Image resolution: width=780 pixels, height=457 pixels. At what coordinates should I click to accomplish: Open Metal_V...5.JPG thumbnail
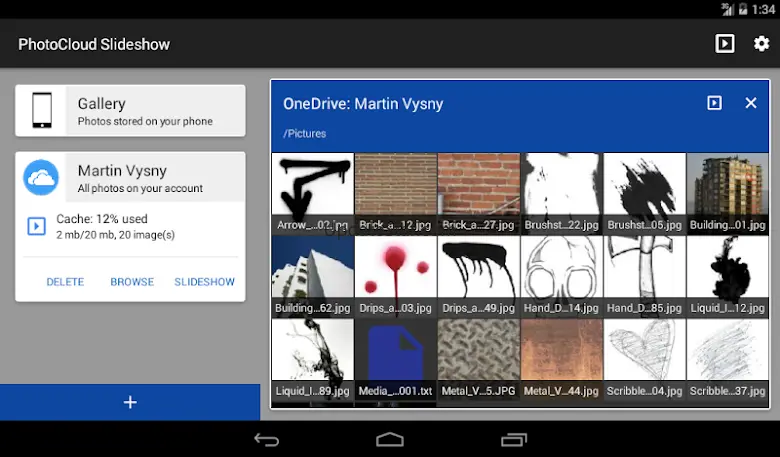[479, 360]
